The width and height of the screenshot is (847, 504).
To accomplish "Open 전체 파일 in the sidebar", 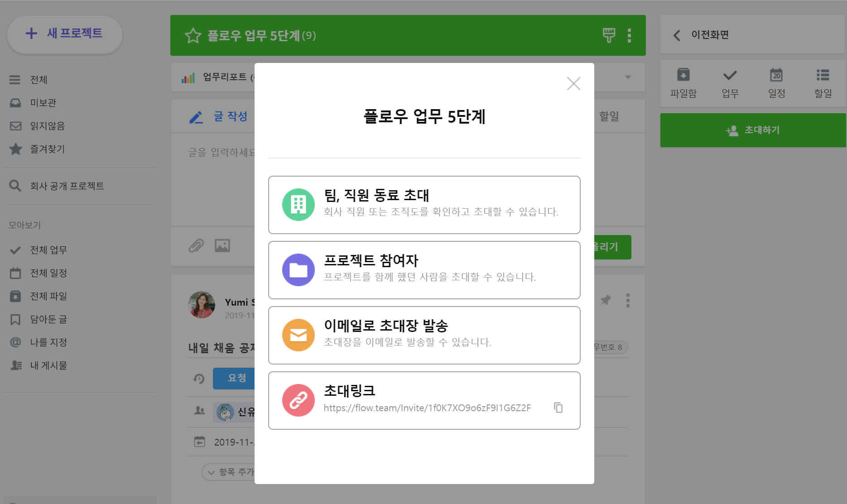I will (x=48, y=296).
